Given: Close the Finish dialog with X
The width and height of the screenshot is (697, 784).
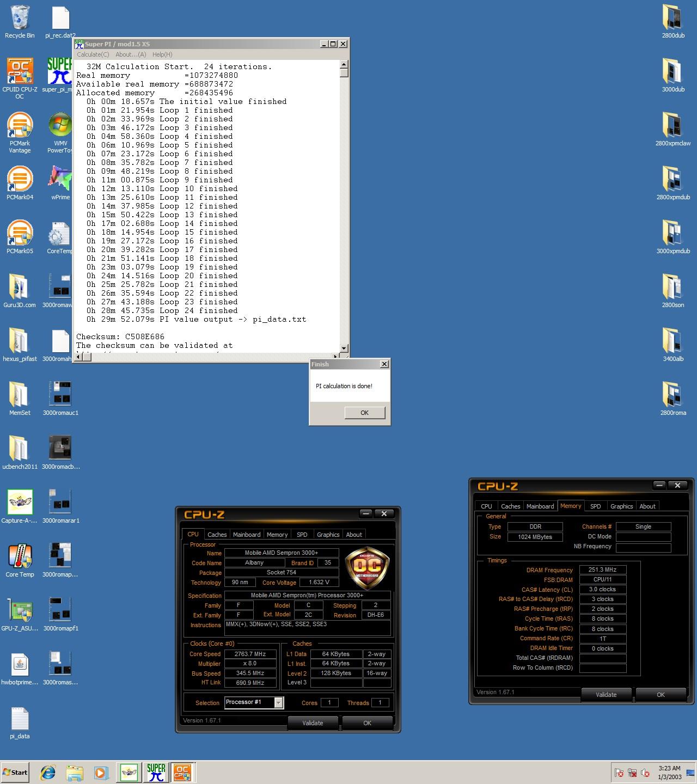Looking at the screenshot, I should pyautogui.click(x=384, y=364).
